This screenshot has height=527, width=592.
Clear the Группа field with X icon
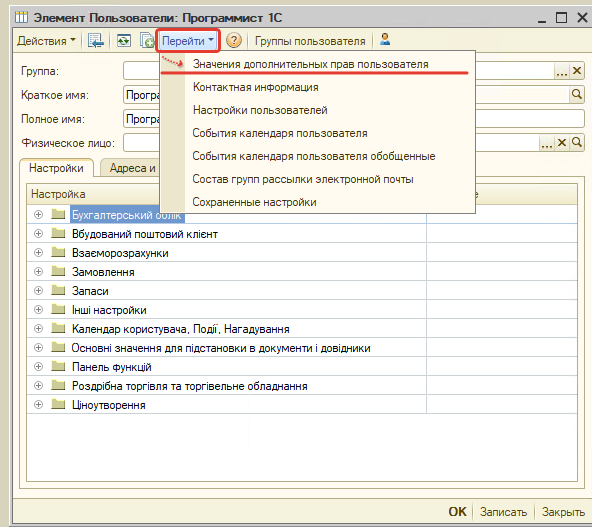click(577, 71)
